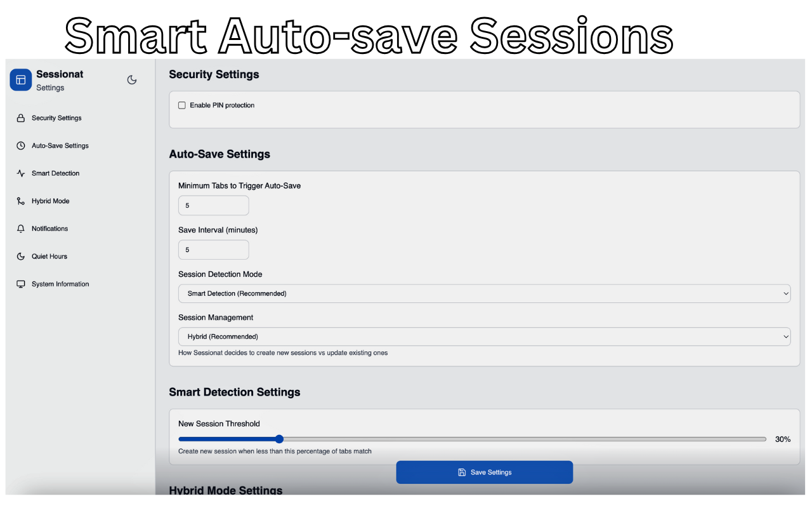Click the clock icon for Auto-Save Settings

coord(21,145)
